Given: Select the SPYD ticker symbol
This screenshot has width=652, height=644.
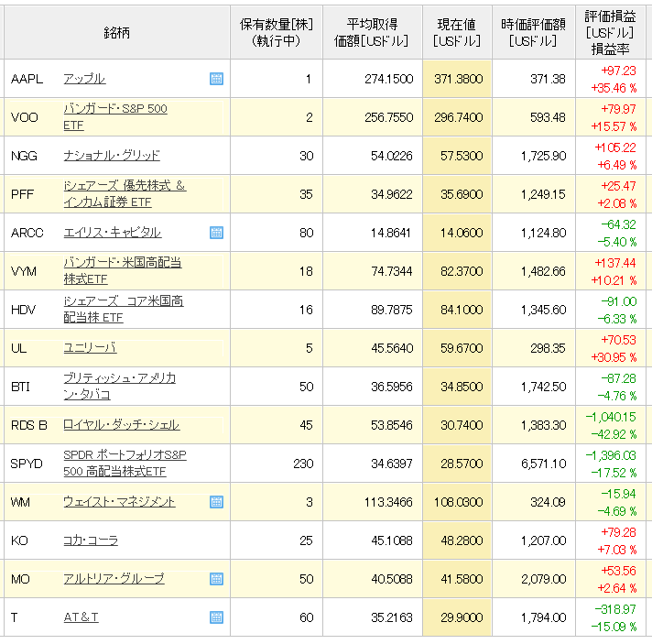Looking at the screenshot, I should pos(27,464).
